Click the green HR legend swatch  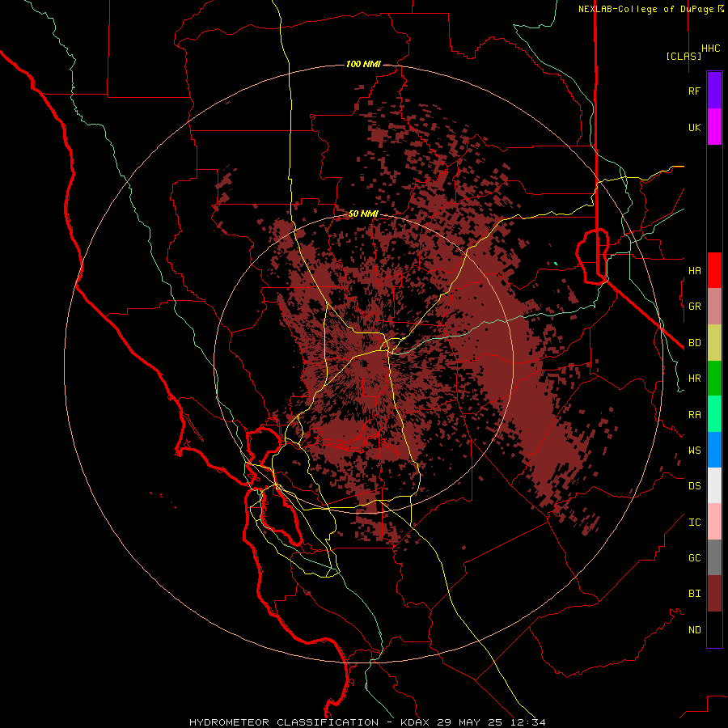(x=714, y=378)
